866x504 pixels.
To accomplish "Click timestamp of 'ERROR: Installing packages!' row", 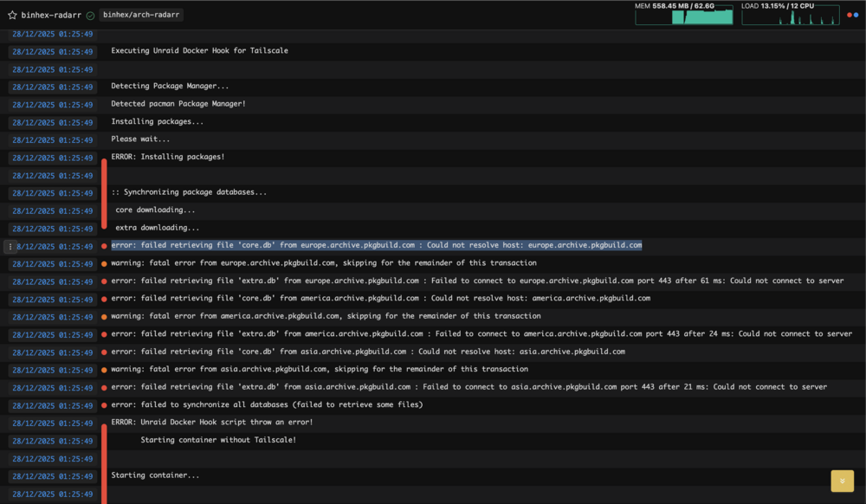I will point(53,158).
